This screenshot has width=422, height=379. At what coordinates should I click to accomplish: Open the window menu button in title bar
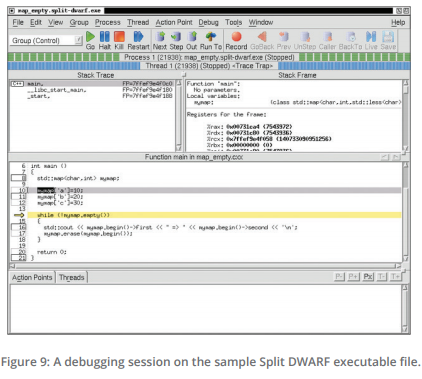point(12,11)
